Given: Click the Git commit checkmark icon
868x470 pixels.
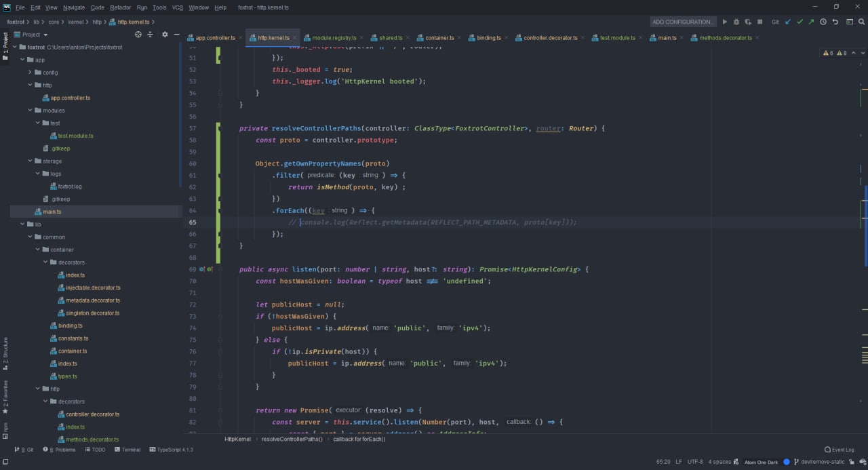Looking at the screenshot, I should tap(800, 22).
